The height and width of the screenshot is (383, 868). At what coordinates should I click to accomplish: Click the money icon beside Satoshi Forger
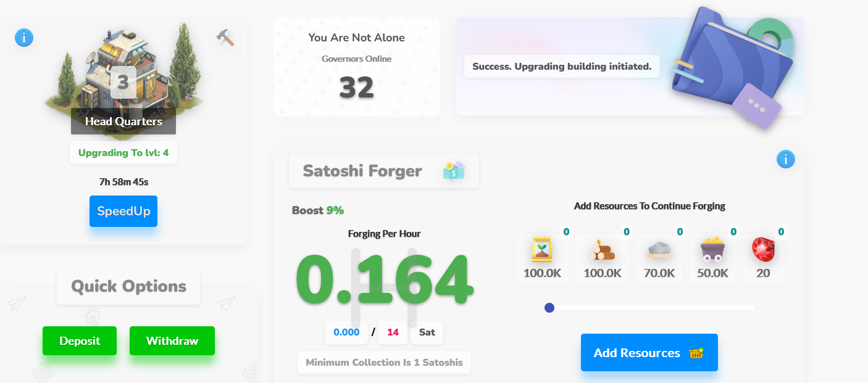coord(454,171)
